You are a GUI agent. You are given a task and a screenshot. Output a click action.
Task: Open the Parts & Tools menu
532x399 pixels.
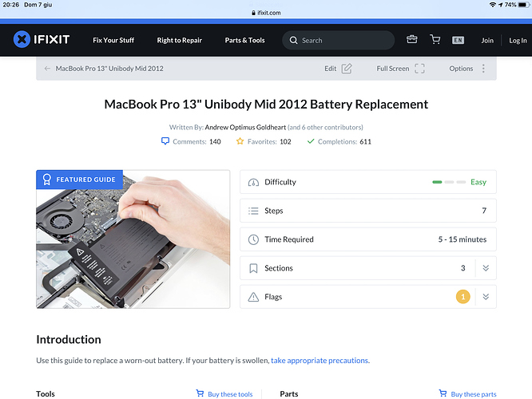click(244, 40)
